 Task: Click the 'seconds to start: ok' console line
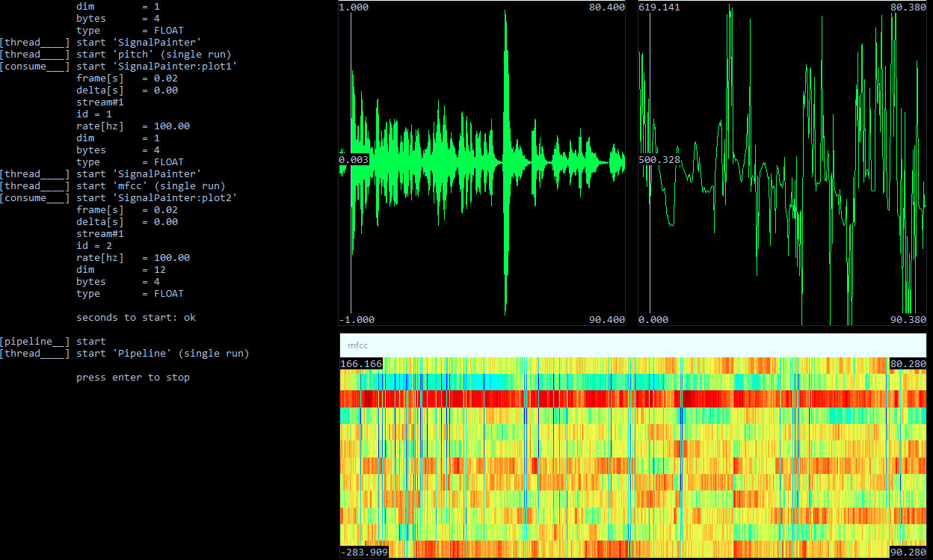[136, 318]
